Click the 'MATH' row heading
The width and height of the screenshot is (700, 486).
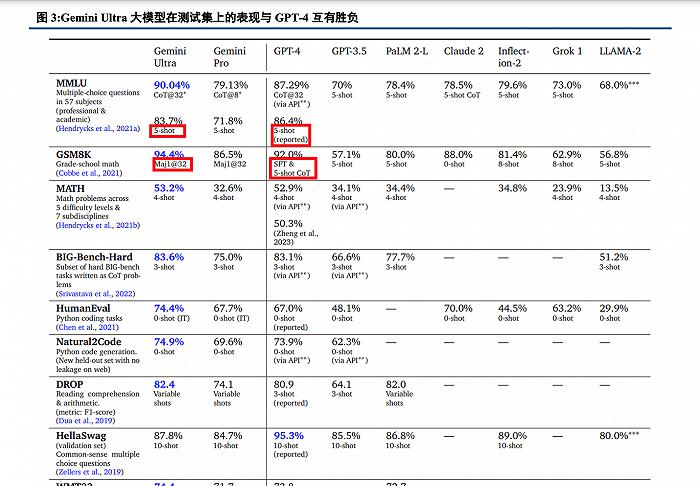(70, 188)
